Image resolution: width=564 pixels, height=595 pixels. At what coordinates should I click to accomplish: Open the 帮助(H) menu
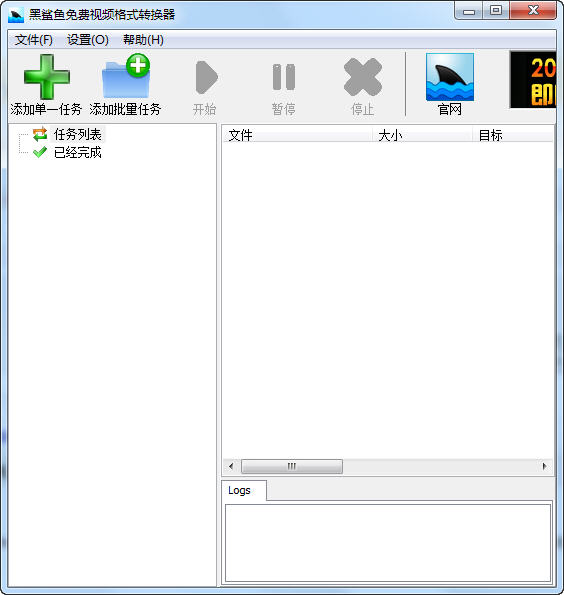[x=143, y=40]
